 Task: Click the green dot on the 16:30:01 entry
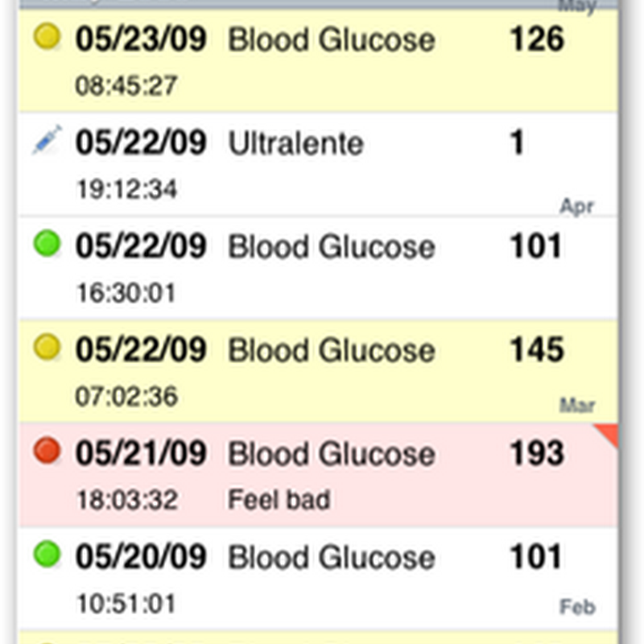click(x=47, y=243)
